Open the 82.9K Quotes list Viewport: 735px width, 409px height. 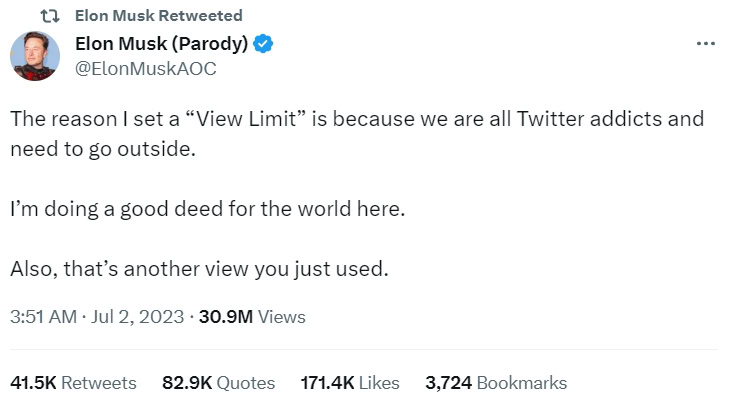[x=218, y=382]
